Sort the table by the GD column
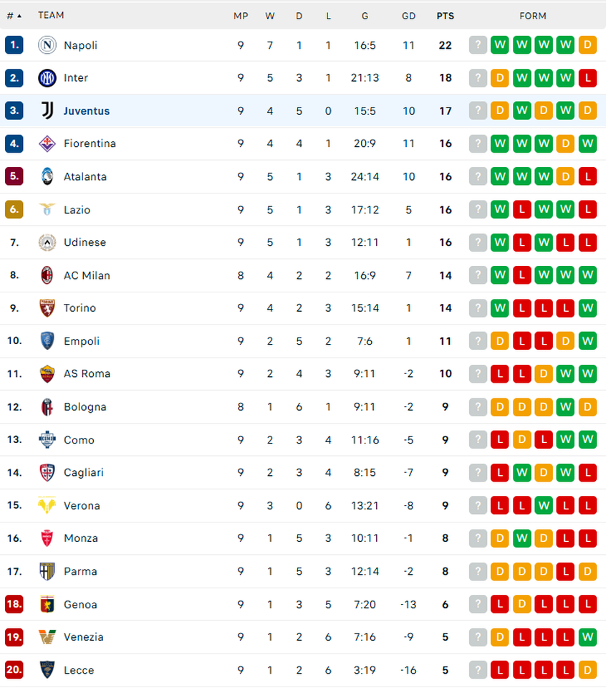This screenshot has width=616, height=693. pos(408,15)
